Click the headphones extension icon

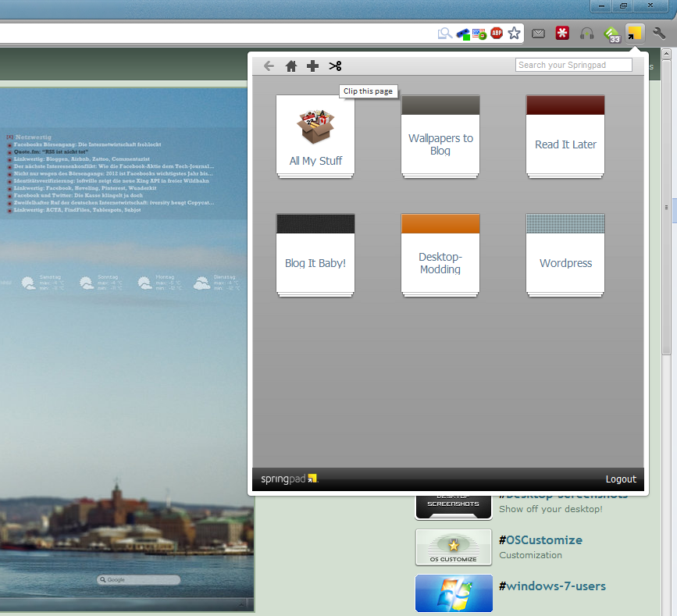pyautogui.click(x=586, y=34)
